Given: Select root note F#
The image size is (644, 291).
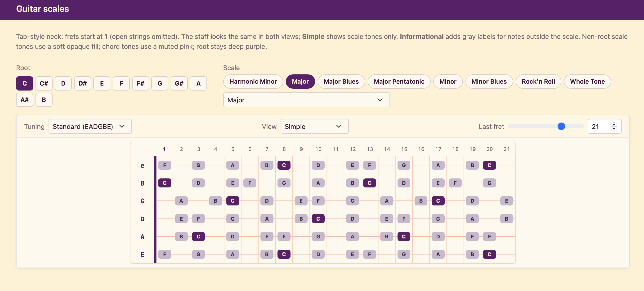Looking at the screenshot, I should (140, 83).
